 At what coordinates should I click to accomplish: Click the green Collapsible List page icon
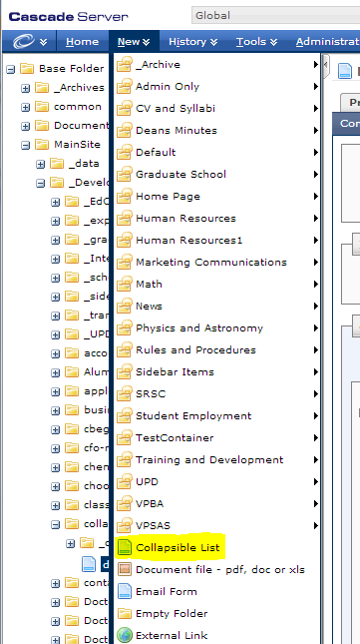[124, 547]
